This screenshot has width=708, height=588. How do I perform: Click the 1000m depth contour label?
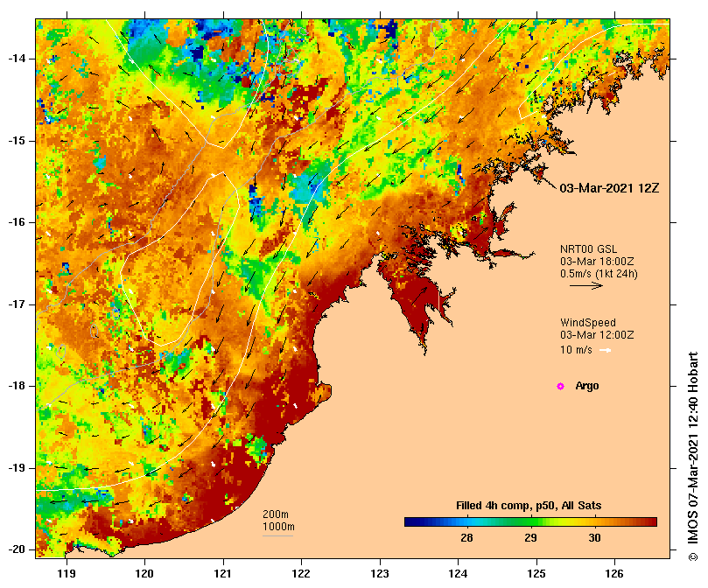point(278,527)
